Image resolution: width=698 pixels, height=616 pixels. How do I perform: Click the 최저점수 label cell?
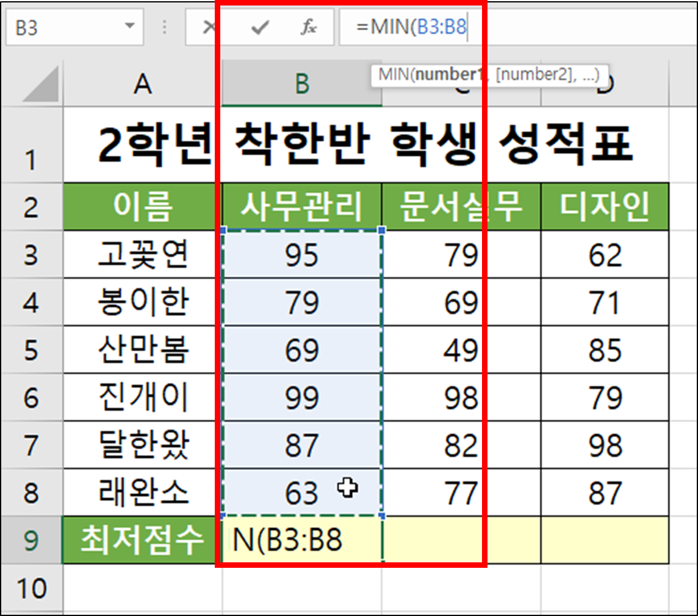pyautogui.click(x=139, y=540)
